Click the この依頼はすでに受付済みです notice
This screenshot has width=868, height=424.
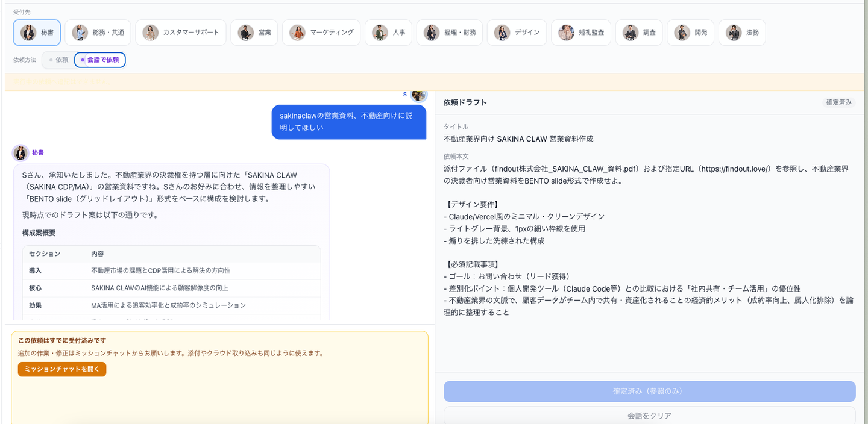(x=62, y=341)
